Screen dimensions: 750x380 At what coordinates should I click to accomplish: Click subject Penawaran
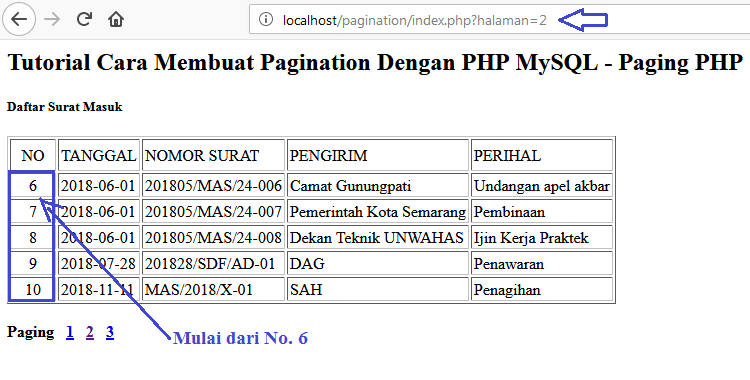tap(542, 264)
